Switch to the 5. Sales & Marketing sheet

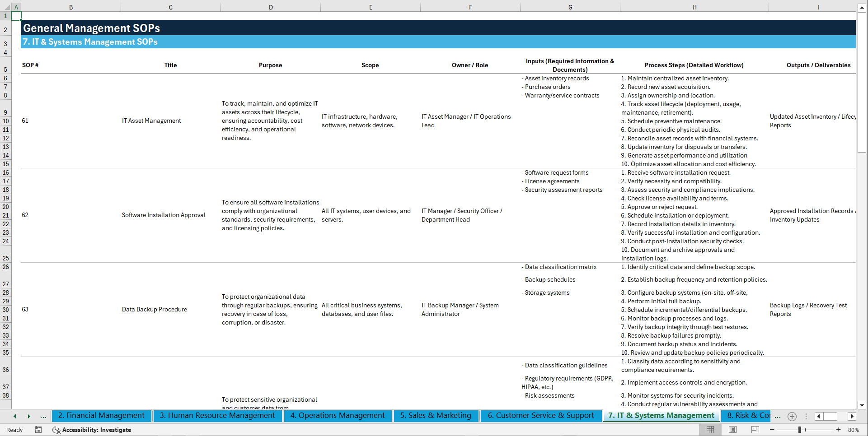pyautogui.click(x=436, y=415)
